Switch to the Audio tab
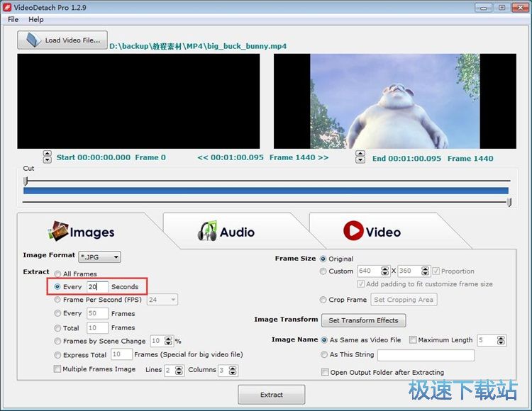 click(226, 232)
